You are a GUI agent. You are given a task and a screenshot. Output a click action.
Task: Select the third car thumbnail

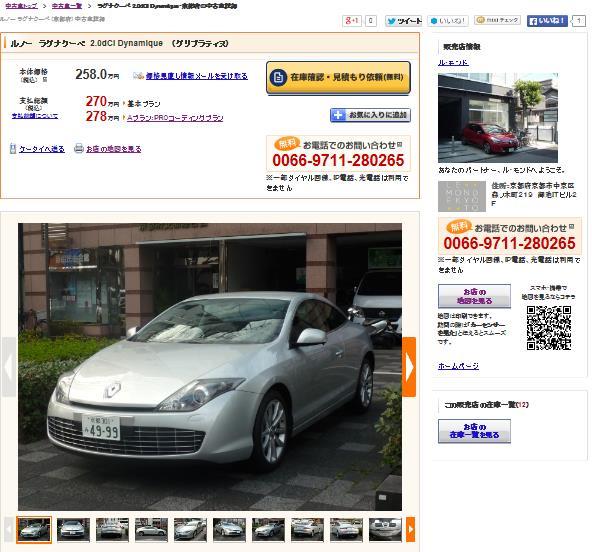[x=112, y=530]
